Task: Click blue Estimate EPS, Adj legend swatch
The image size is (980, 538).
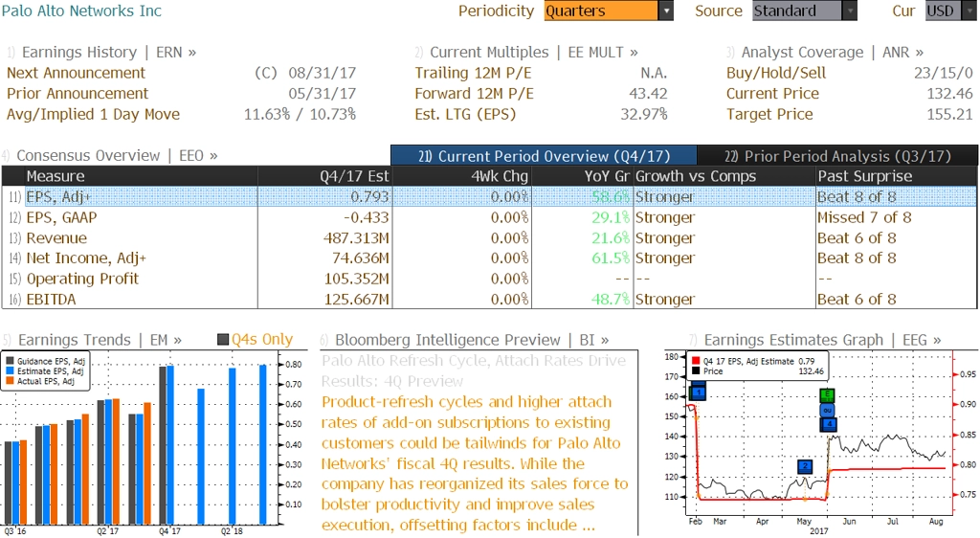Action: coord(10,371)
